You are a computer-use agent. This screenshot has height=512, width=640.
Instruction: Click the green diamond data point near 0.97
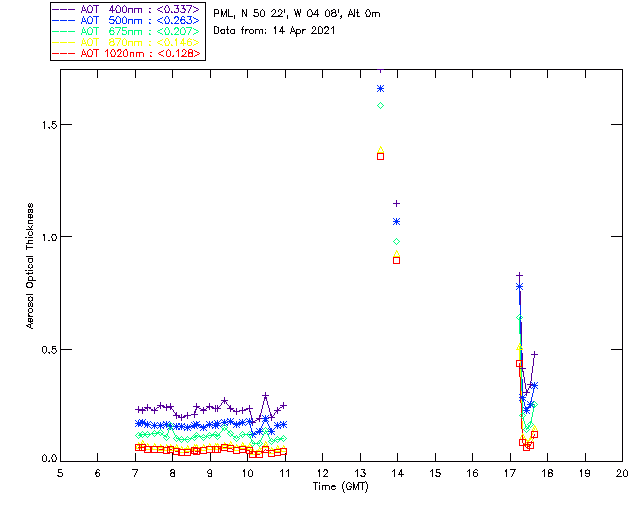[x=396, y=242]
